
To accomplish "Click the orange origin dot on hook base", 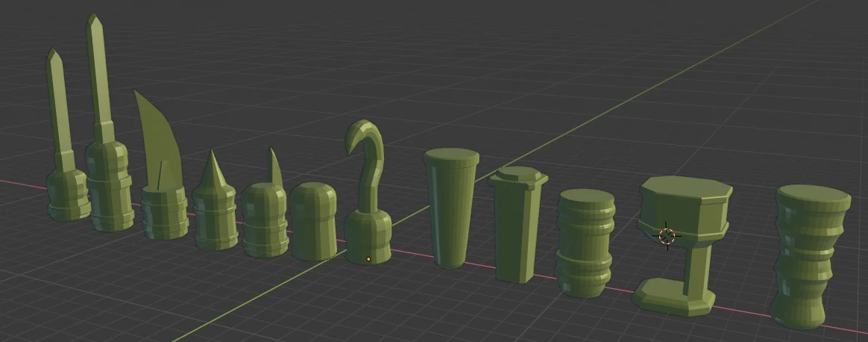I will [x=368, y=259].
